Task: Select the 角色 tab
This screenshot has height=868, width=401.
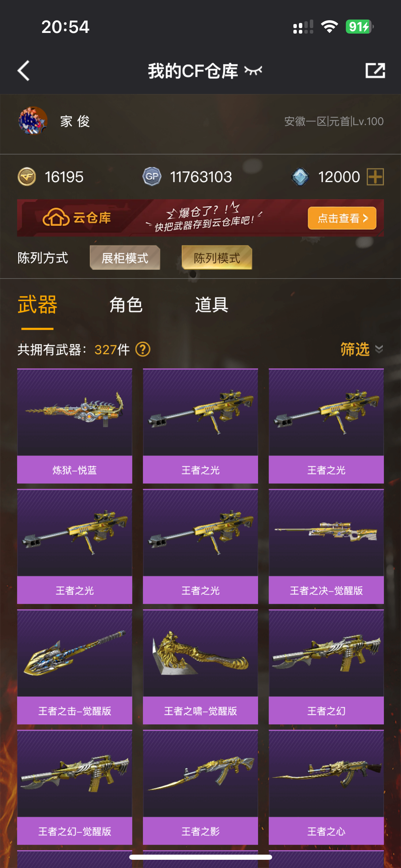Action: point(126,305)
